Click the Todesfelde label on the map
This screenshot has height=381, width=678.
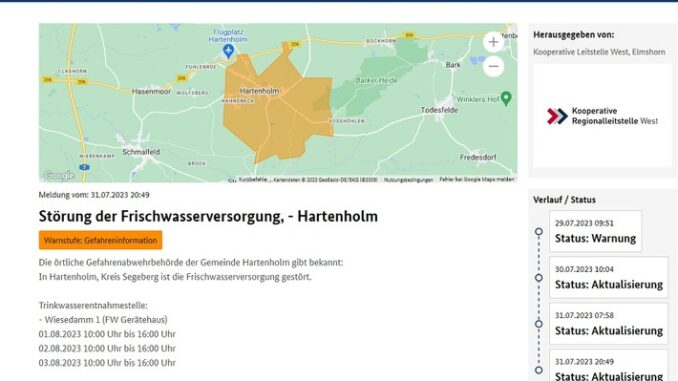(439, 110)
